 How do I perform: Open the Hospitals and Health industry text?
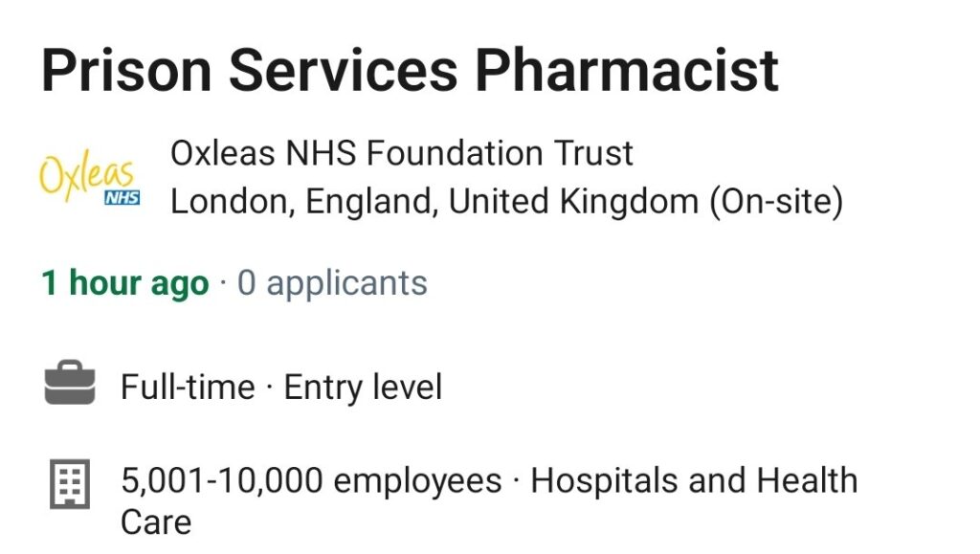click(694, 480)
